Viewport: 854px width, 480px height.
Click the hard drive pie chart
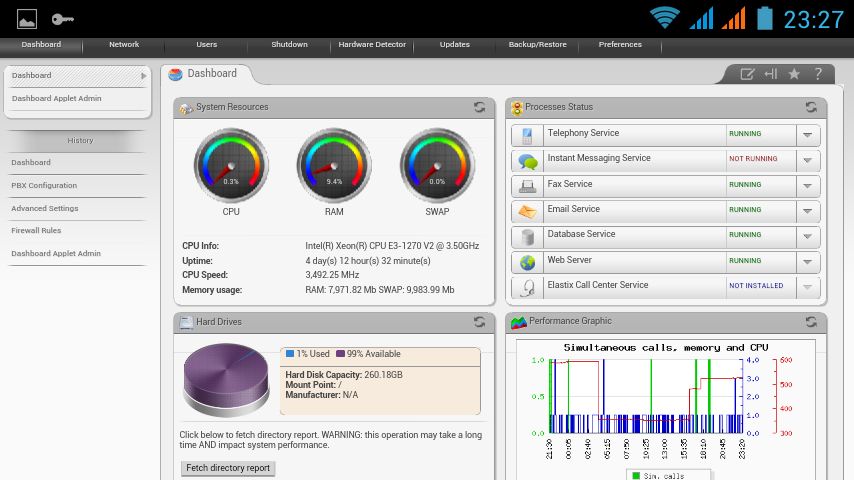click(x=226, y=380)
